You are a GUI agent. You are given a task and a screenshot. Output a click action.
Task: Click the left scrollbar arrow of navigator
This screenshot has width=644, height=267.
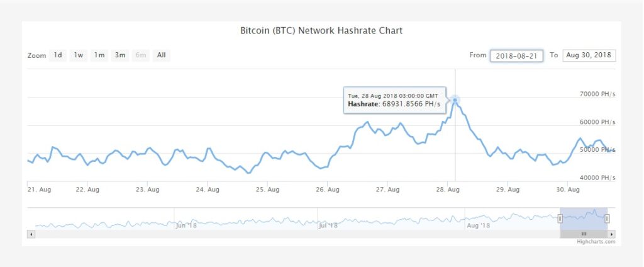pyautogui.click(x=31, y=234)
